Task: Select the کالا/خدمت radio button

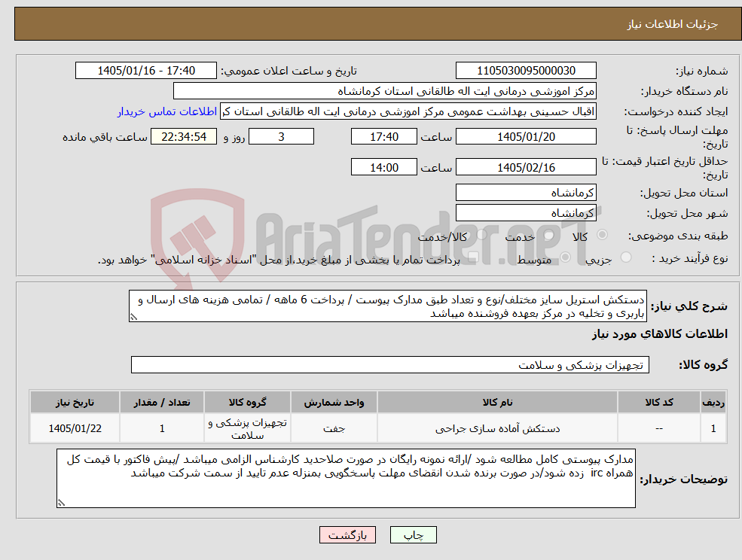Action: (x=481, y=235)
